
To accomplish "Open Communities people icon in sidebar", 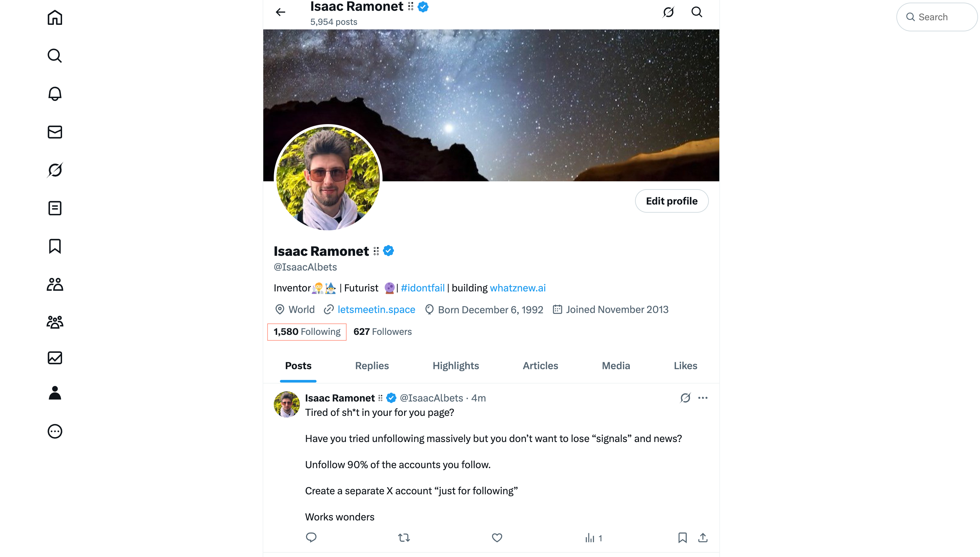I will pyautogui.click(x=55, y=322).
